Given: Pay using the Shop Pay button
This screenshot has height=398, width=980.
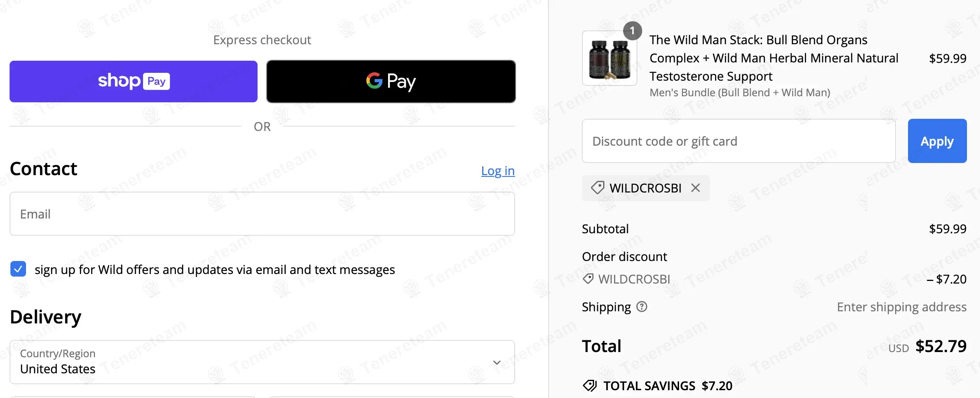Looking at the screenshot, I should pos(133,82).
